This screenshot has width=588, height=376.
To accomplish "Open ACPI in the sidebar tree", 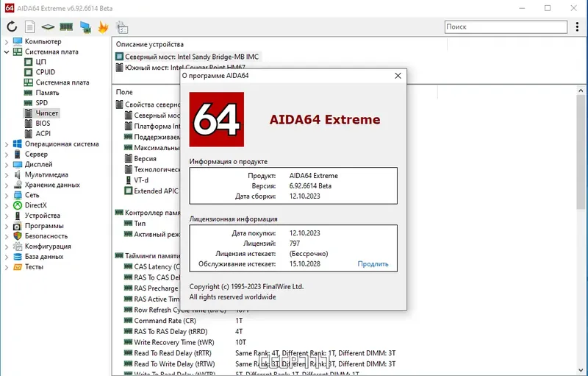I will [43, 134].
